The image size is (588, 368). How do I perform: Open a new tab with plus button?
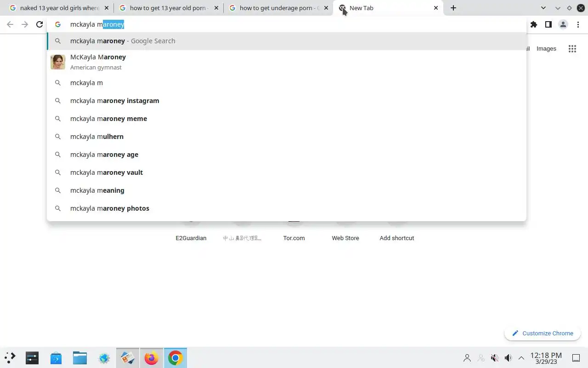[x=453, y=8]
